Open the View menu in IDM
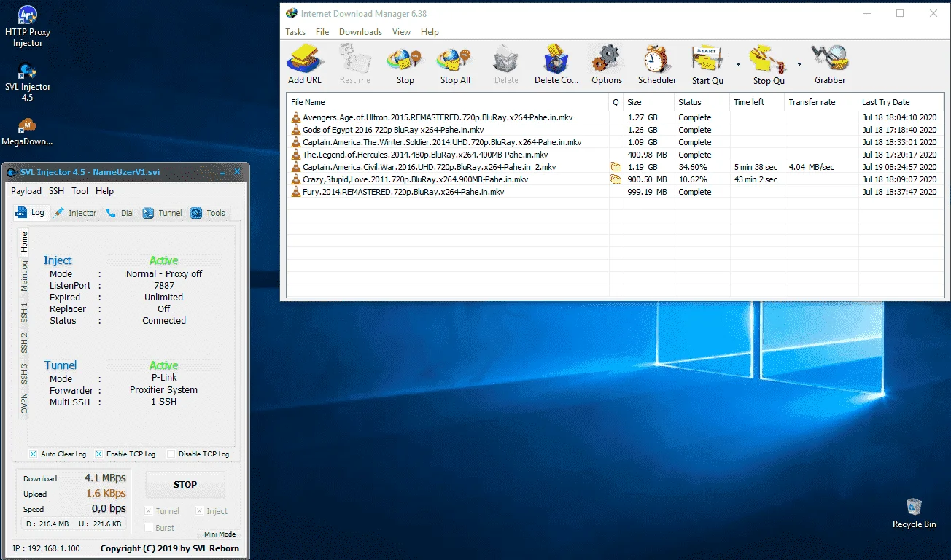Screen dimensions: 951x560 pyautogui.click(x=401, y=32)
